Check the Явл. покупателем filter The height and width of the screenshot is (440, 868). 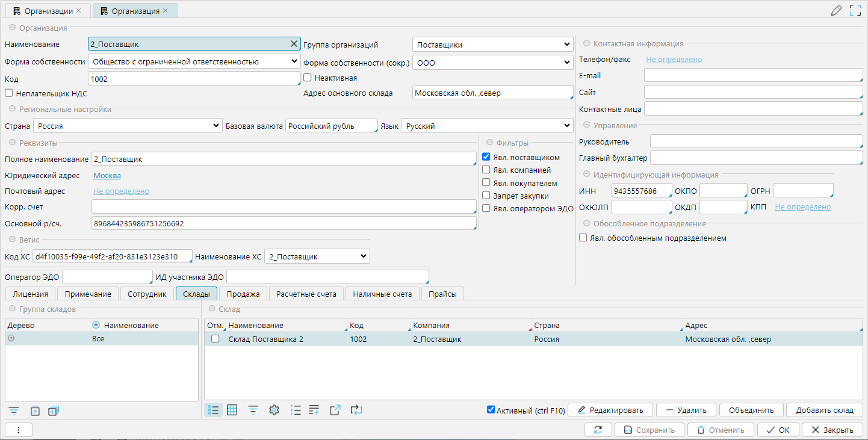pyautogui.click(x=486, y=183)
